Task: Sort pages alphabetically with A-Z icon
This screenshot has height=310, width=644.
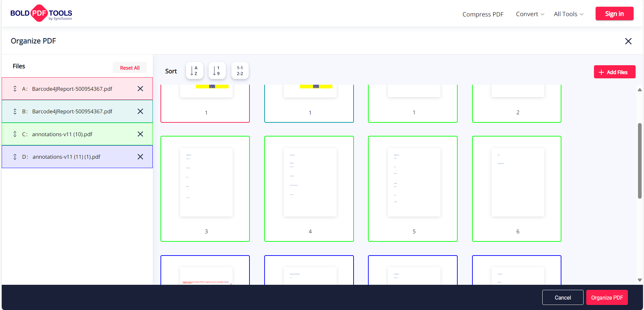Action: pos(194,71)
